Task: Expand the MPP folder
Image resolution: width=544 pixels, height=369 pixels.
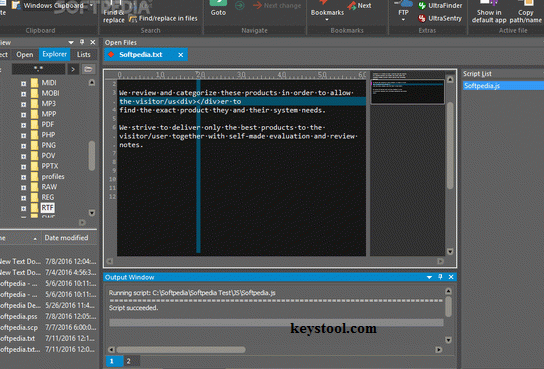Action: 23,114
